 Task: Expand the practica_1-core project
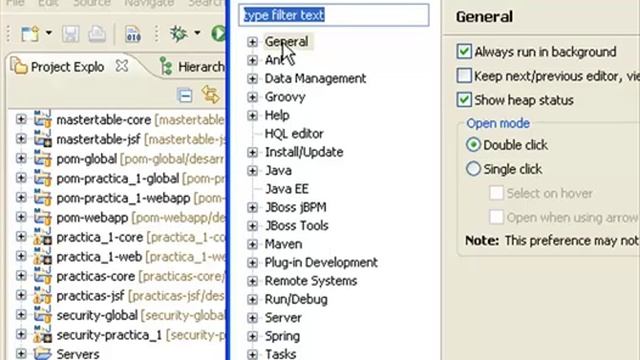point(21,237)
